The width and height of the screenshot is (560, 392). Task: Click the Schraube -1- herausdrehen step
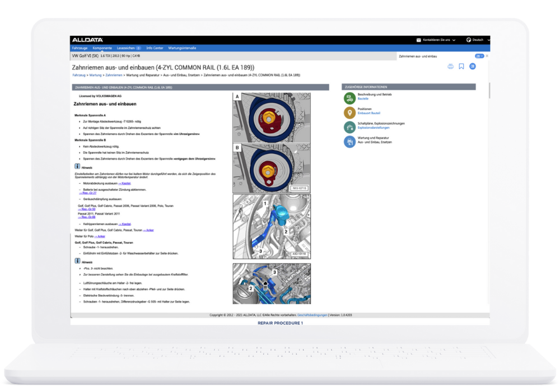[101, 247]
